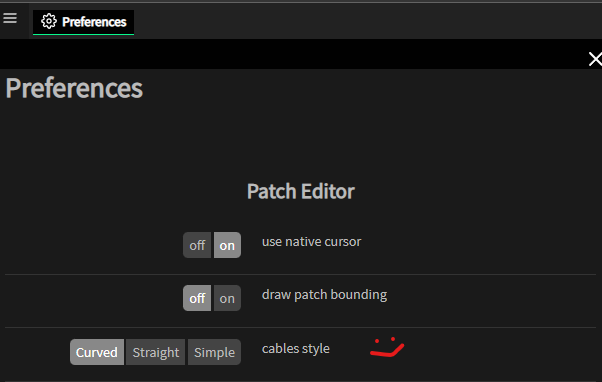This screenshot has width=602, height=382.
Task: Open the hamburger menu icon
Action: pos(10,18)
